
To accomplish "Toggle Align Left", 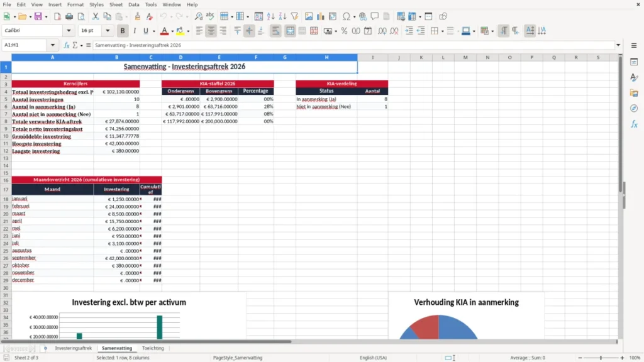I will [x=199, y=31].
